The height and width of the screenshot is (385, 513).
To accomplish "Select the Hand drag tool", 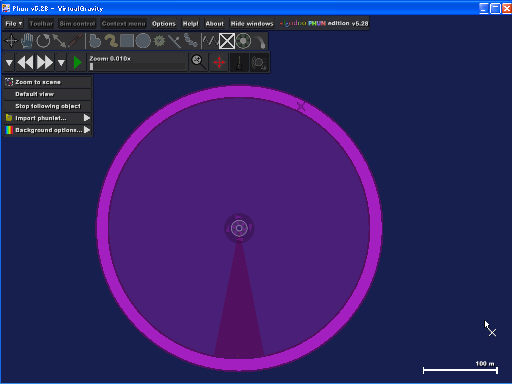I will click(x=27, y=41).
